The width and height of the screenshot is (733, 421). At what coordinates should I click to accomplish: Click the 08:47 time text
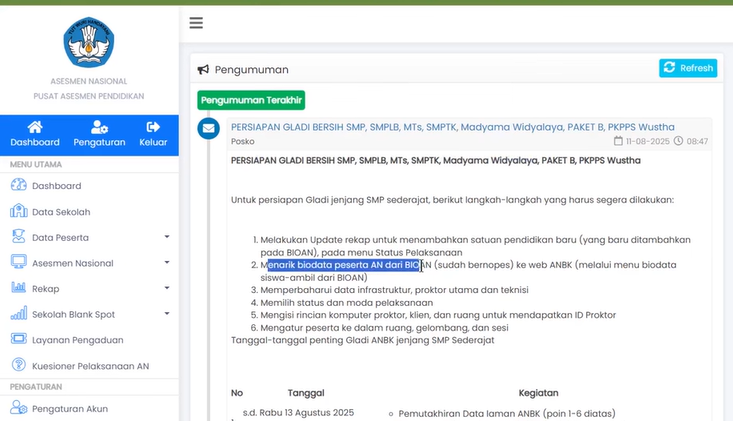(697, 141)
